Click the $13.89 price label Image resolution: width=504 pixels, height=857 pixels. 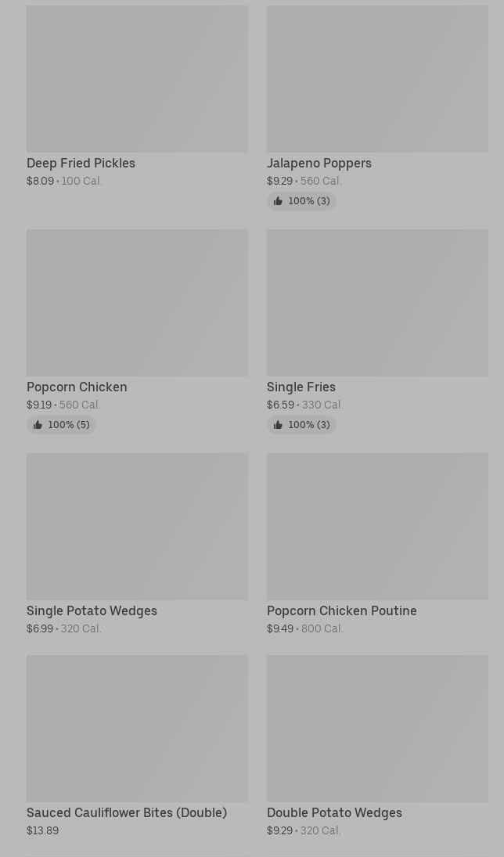coord(43,831)
